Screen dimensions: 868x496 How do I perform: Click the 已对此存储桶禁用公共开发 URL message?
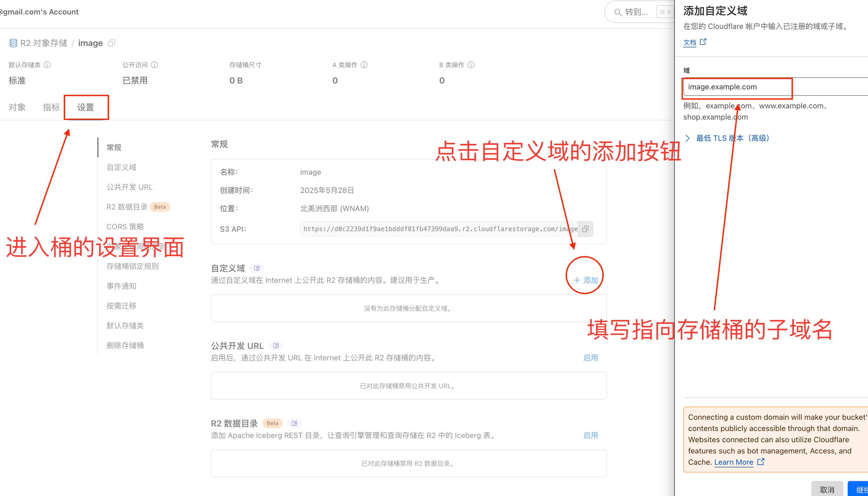(x=409, y=386)
